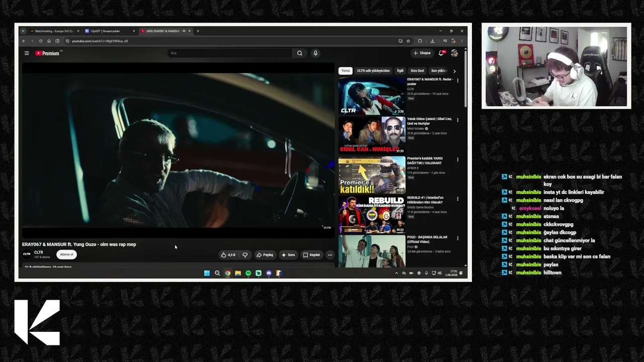Open options for Yatak Odası Çetesi video

(457, 120)
